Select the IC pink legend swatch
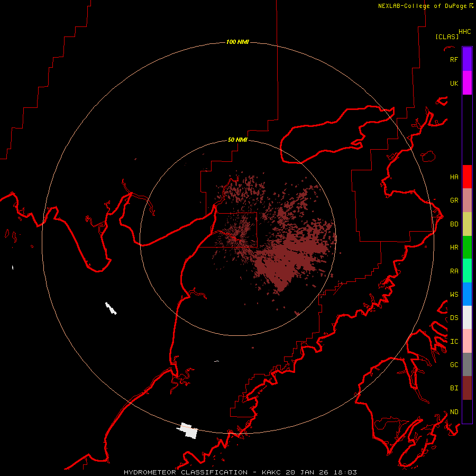 coord(467,341)
